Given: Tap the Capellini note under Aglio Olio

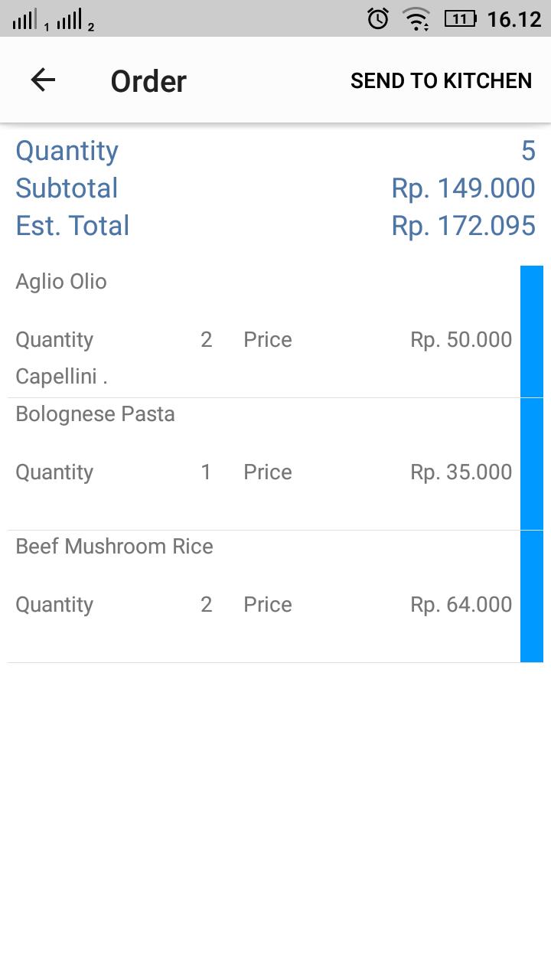Looking at the screenshot, I should pos(61,377).
